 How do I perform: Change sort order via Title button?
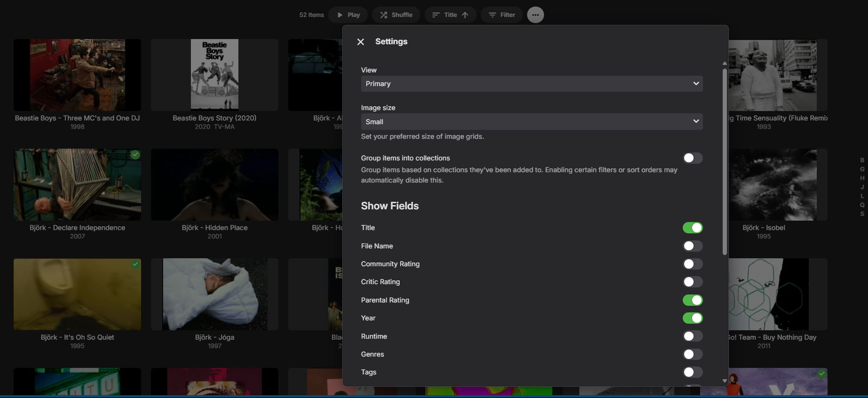(x=450, y=15)
